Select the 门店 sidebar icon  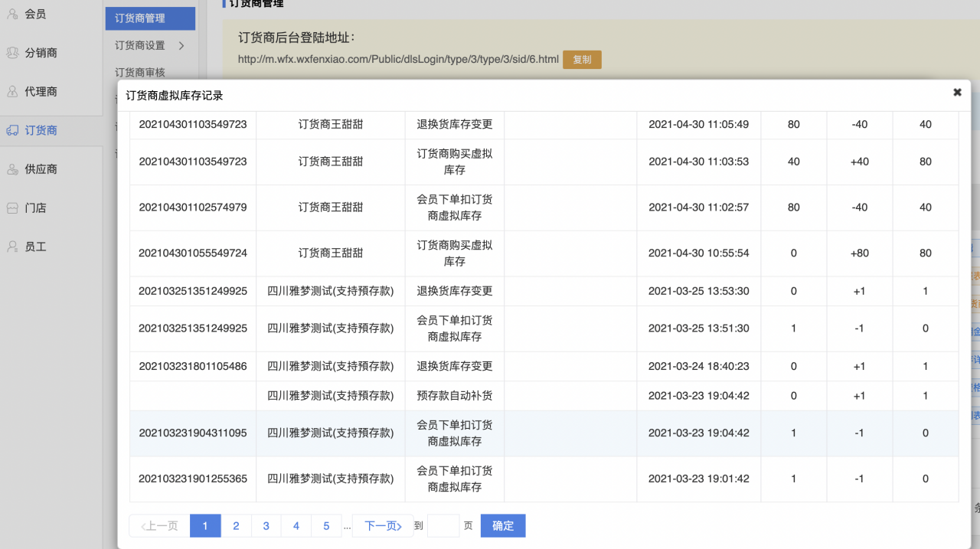[12, 208]
